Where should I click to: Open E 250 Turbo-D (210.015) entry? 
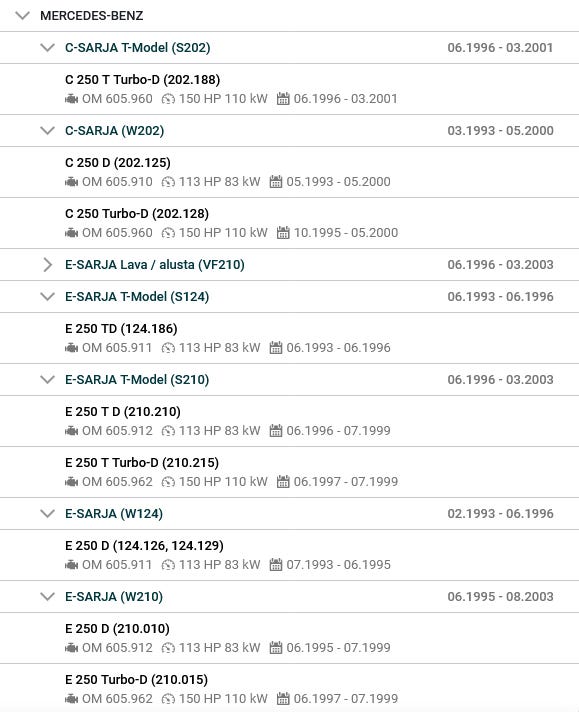point(289,689)
